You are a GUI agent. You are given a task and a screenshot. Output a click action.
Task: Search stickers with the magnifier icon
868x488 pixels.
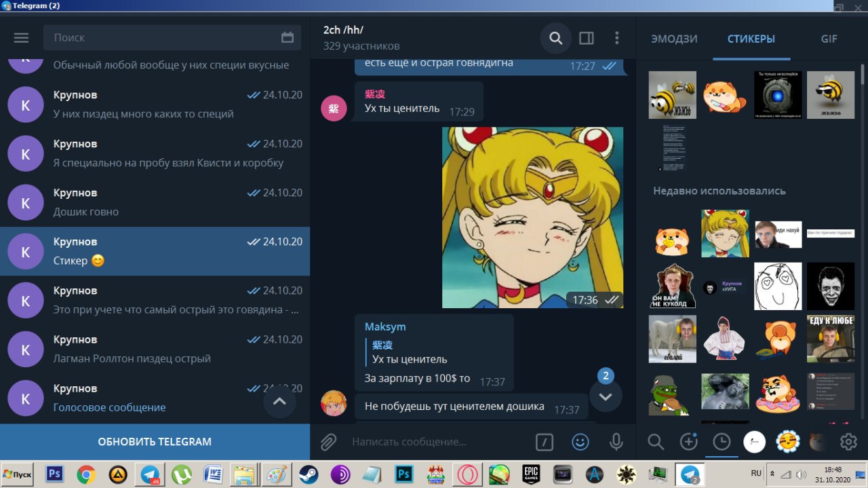(656, 443)
